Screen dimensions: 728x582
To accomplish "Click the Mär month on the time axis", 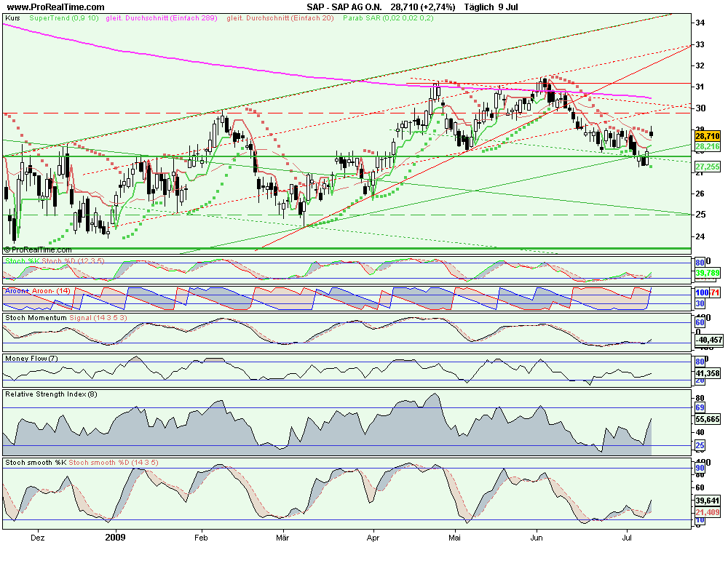I will 282,538.
